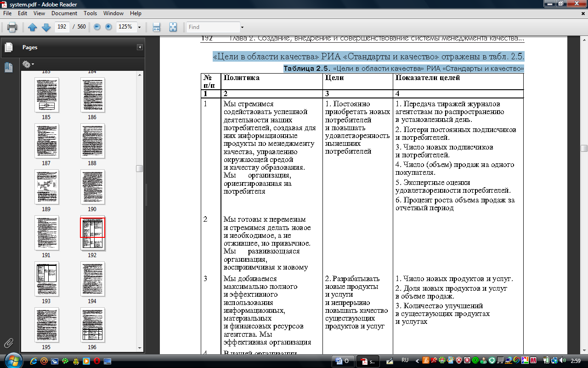
Task: Click the zoom out minus button
Action: point(97,27)
